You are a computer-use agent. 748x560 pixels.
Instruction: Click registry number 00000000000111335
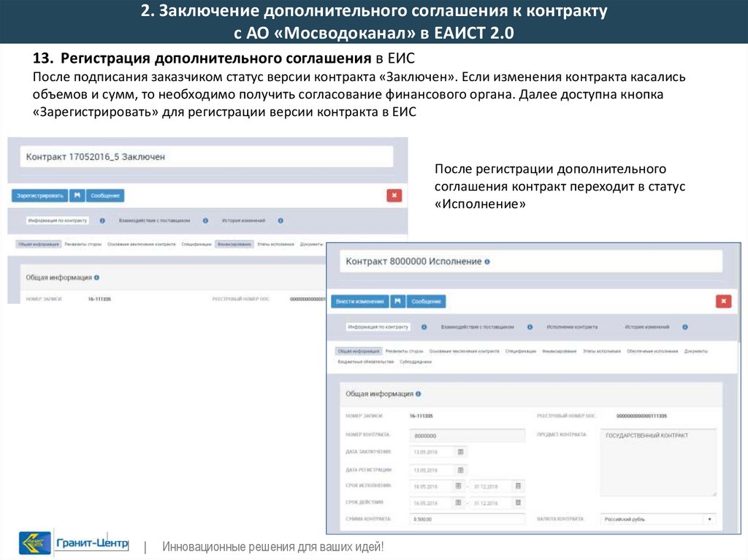pyautogui.click(x=641, y=416)
